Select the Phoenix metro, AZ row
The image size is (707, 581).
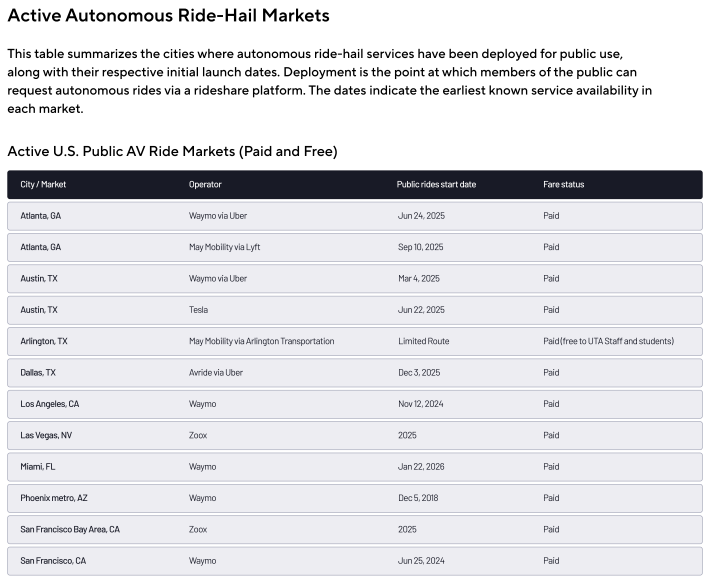coord(355,498)
